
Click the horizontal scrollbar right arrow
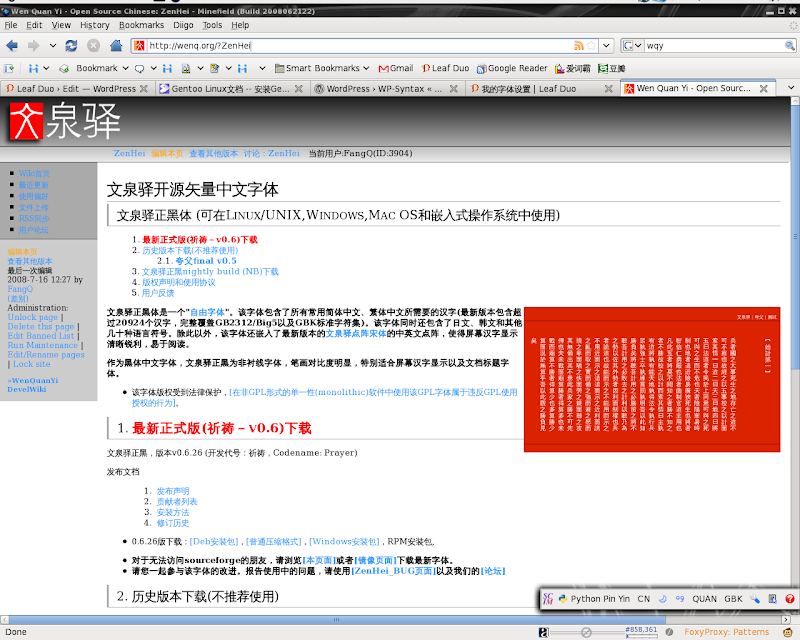click(786, 620)
